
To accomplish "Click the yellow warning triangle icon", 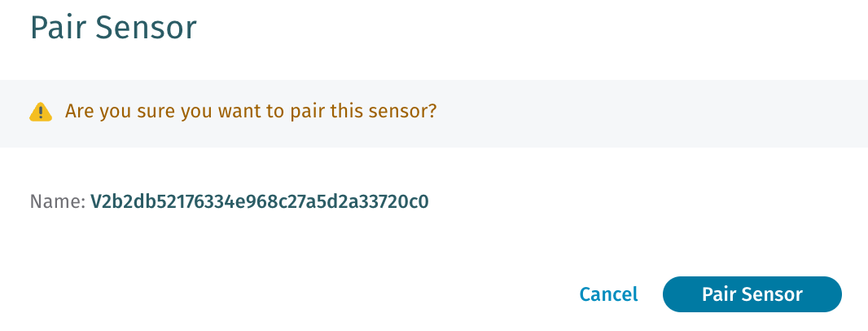I will (x=41, y=112).
